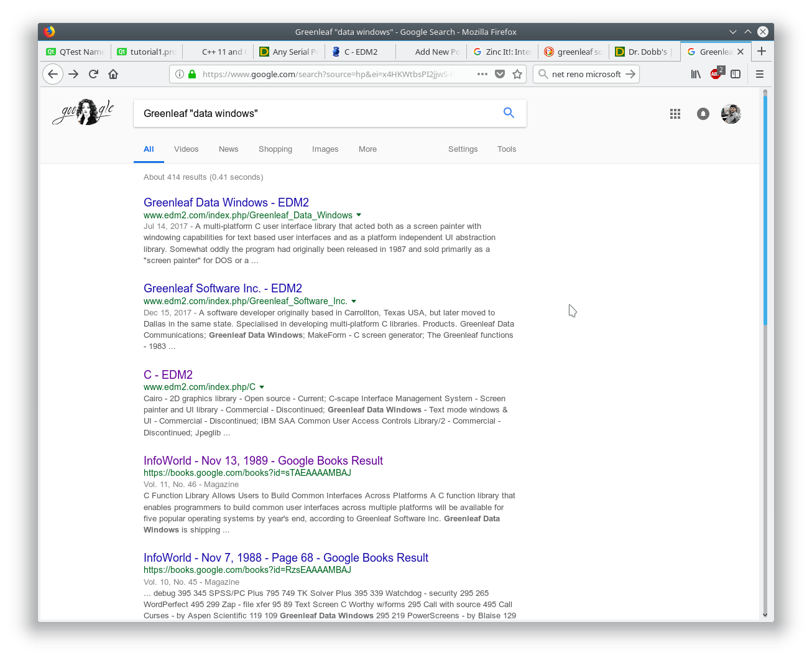Select the Shopping results tab

click(275, 149)
